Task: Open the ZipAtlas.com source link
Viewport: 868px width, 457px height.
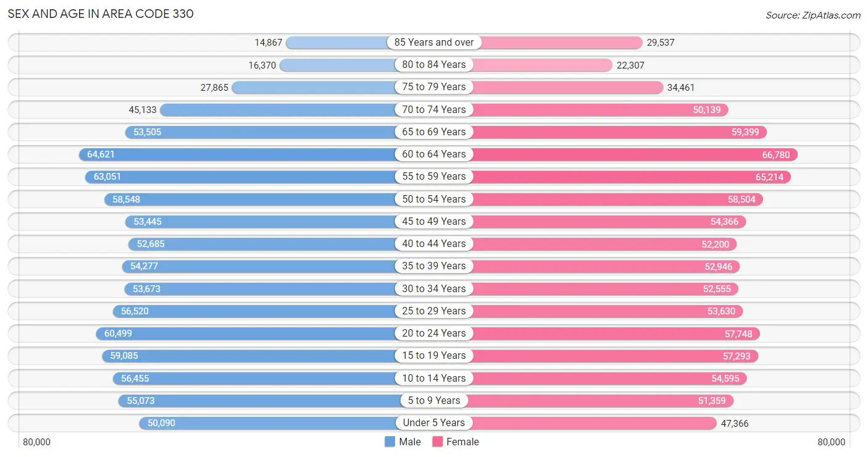Action: 813,15
